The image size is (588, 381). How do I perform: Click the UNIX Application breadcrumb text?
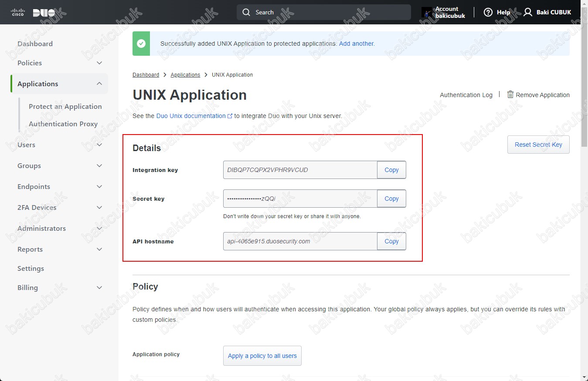coord(232,75)
